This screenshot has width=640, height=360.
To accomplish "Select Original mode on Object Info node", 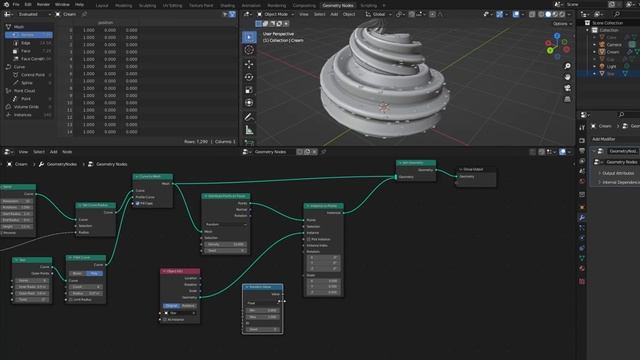I will 171,306.
